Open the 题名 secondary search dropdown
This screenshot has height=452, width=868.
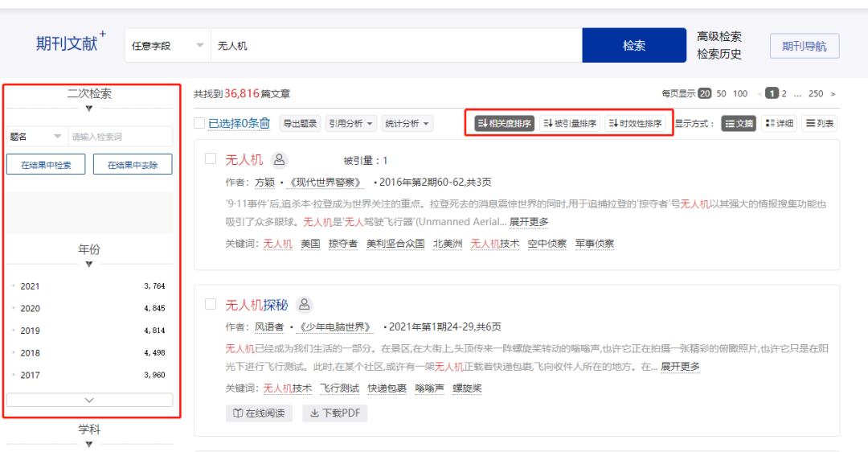click(36, 136)
